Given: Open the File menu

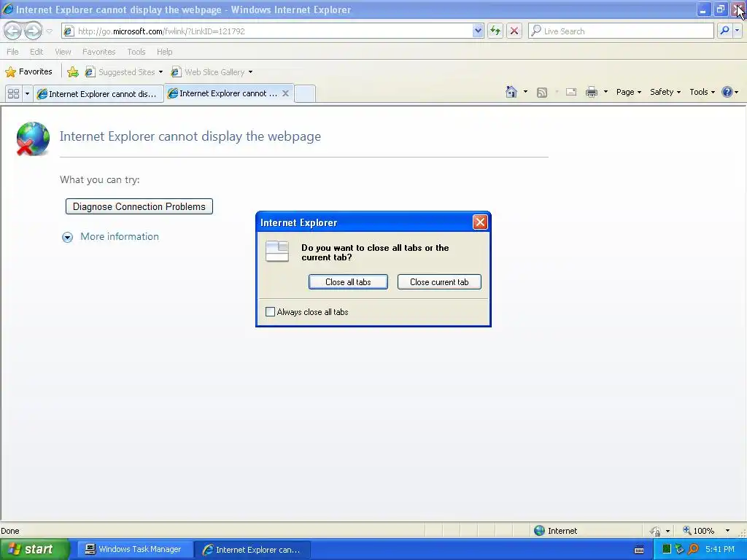Looking at the screenshot, I should (12, 52).
